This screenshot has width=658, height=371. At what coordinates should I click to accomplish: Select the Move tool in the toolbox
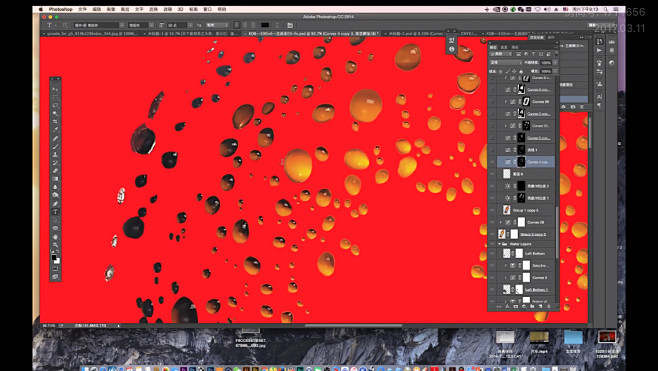point(55,89)
